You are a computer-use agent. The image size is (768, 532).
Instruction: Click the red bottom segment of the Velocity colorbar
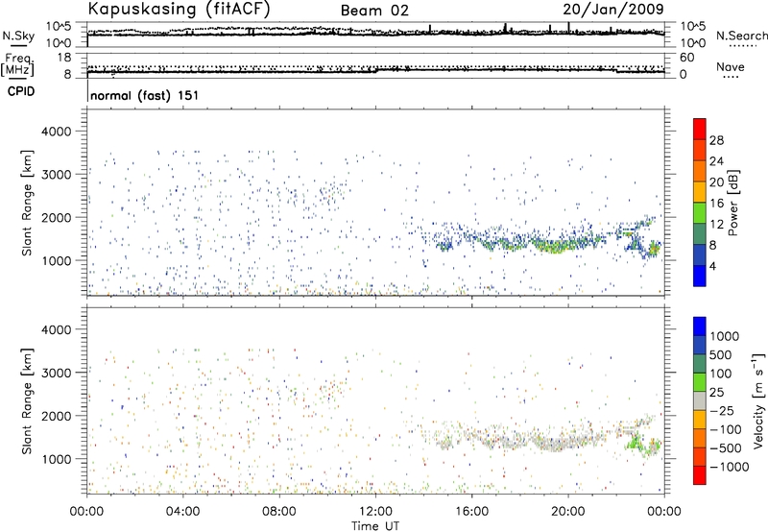[700, 475]
